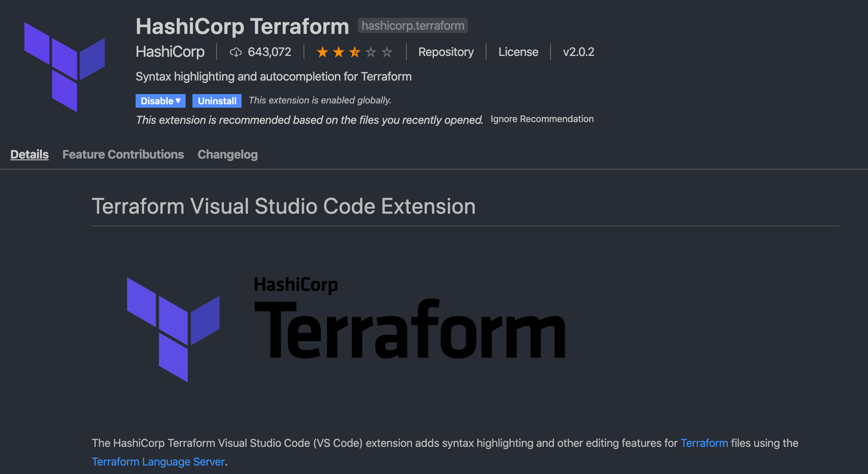Click the hashicorp.terraform identifier badge

click(x=412, y=25)
